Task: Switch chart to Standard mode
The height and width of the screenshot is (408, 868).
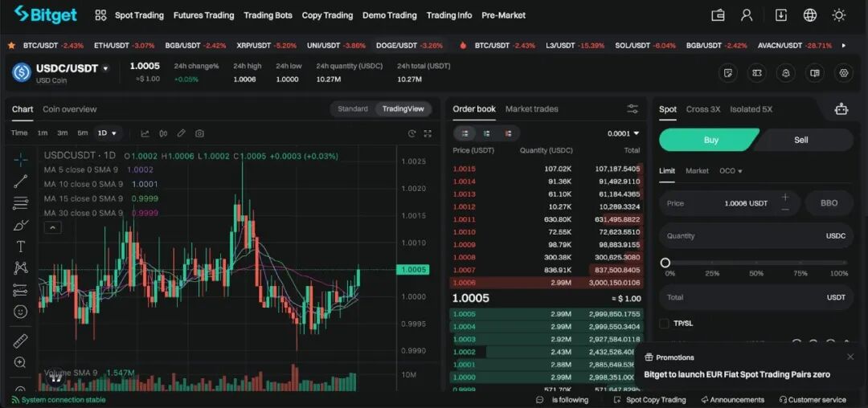Action: (353, 109)
